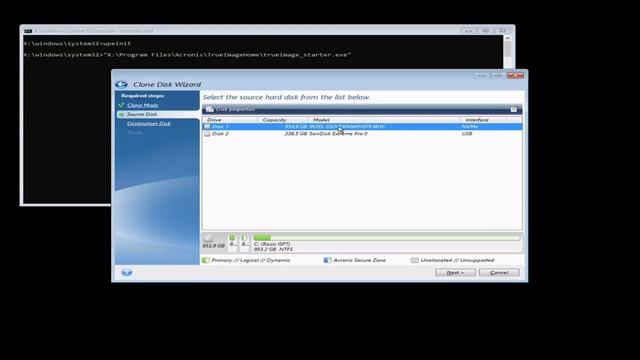The height and width of the screenshot is (360, 640).
Task: Close the Clone Disk Wizard window
Action: click(x=516, y=76)
